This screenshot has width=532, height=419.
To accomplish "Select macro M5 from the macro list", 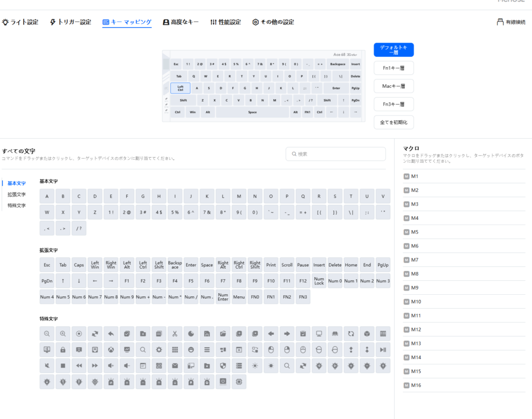I will (x=415, y=232).
